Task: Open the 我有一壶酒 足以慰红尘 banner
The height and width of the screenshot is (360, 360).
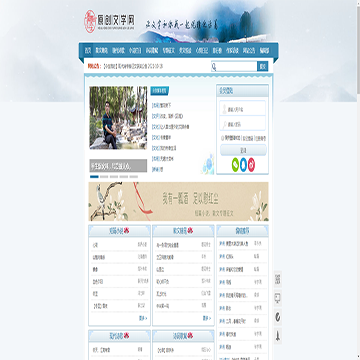Action: [178, 201]
